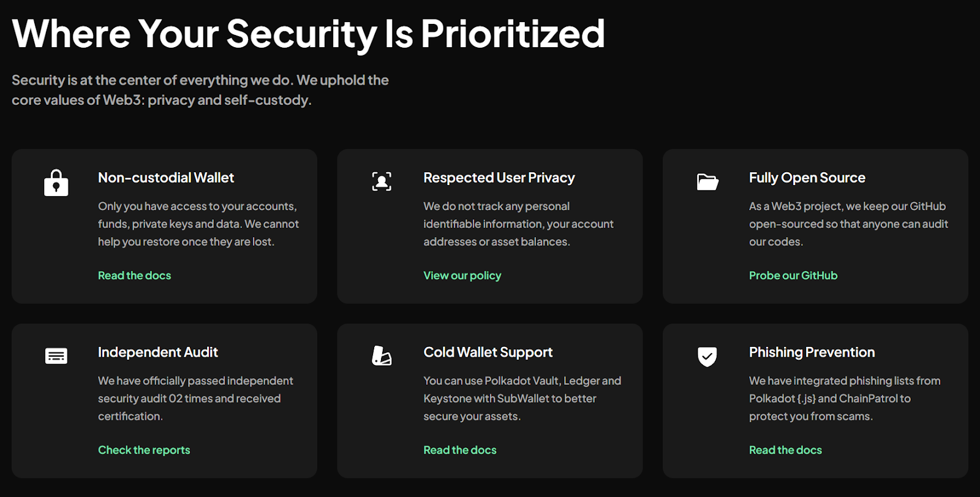Click the Independent Audit heading
This screenshot has width=980, height=497.
click(158, 352)
